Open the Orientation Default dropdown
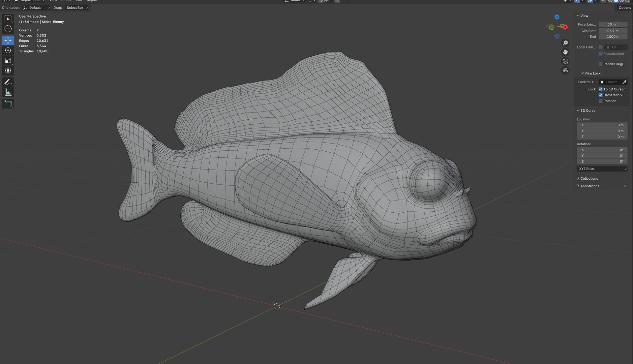 pos(36,8)
